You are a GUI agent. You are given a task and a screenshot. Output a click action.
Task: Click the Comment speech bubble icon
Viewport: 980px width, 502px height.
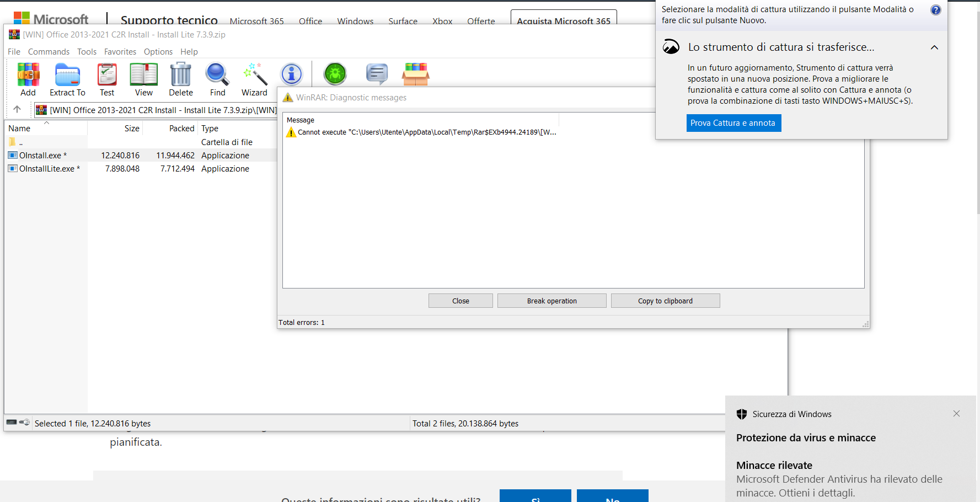377,74
